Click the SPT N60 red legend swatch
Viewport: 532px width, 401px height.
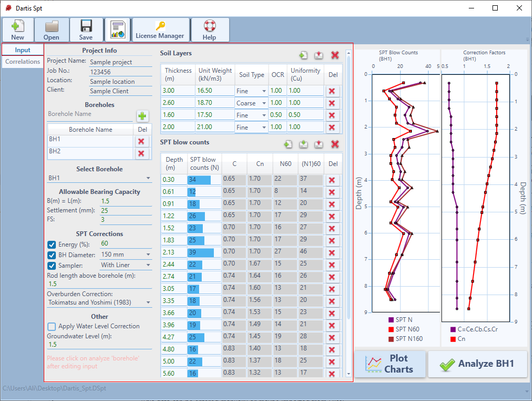click(391, 329)
